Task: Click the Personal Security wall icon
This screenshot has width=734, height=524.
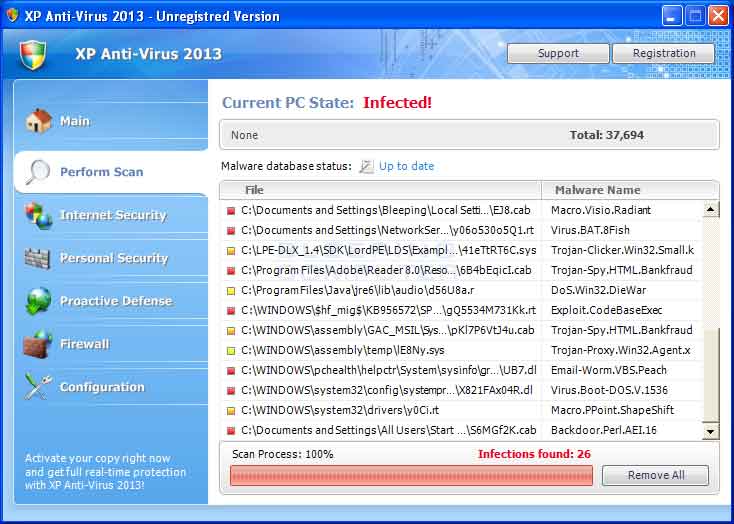Action: pyautogui.click(x=37, y=258)
